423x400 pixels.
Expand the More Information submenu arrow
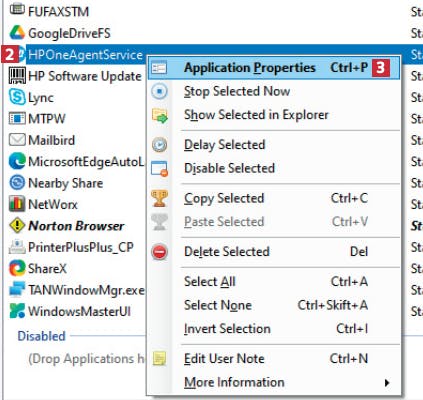pyautogui.click(x=387, y=382)
